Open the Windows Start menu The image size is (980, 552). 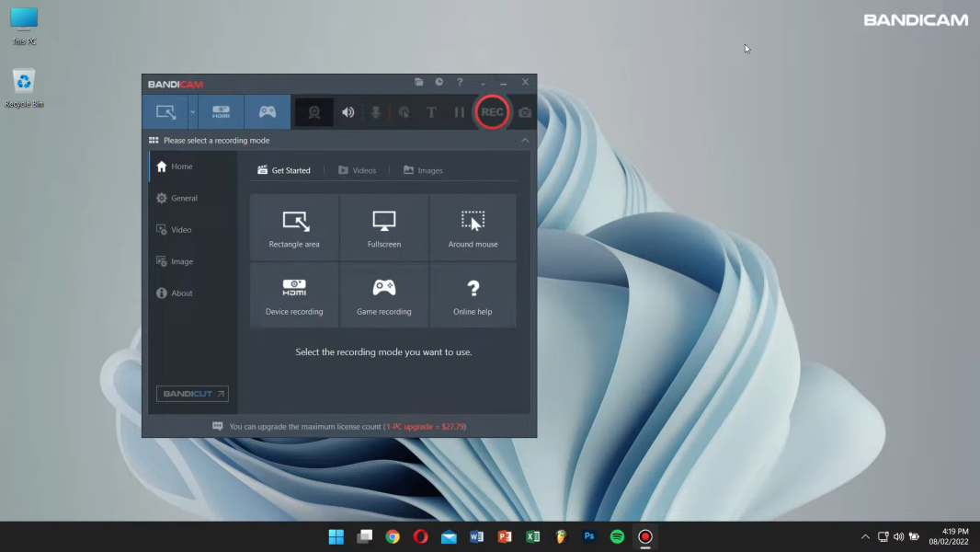point(336,536)
